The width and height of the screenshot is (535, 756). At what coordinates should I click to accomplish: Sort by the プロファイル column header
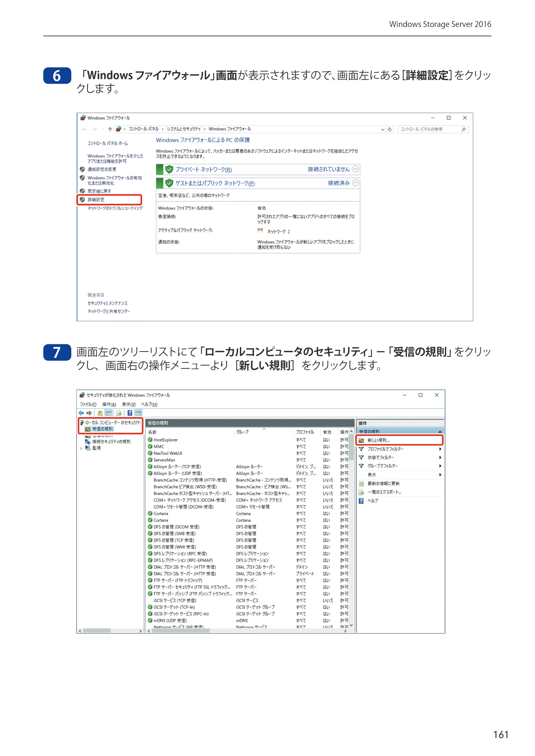(305, 432)
